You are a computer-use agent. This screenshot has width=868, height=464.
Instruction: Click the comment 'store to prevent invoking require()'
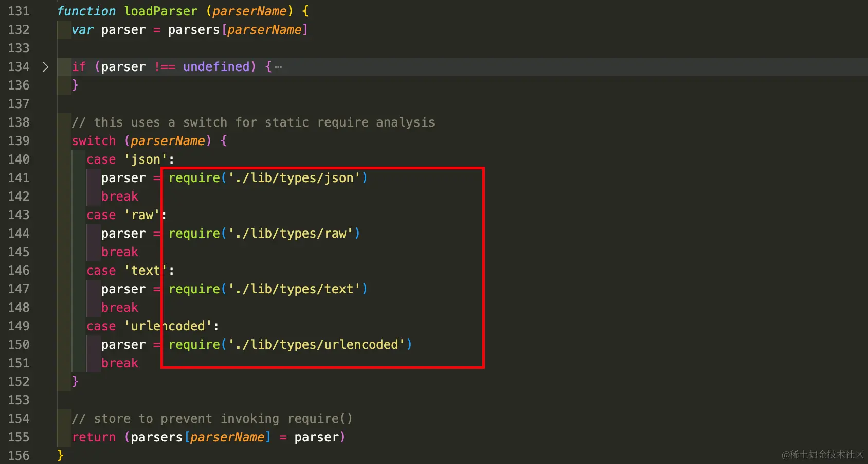coord(212,419)
